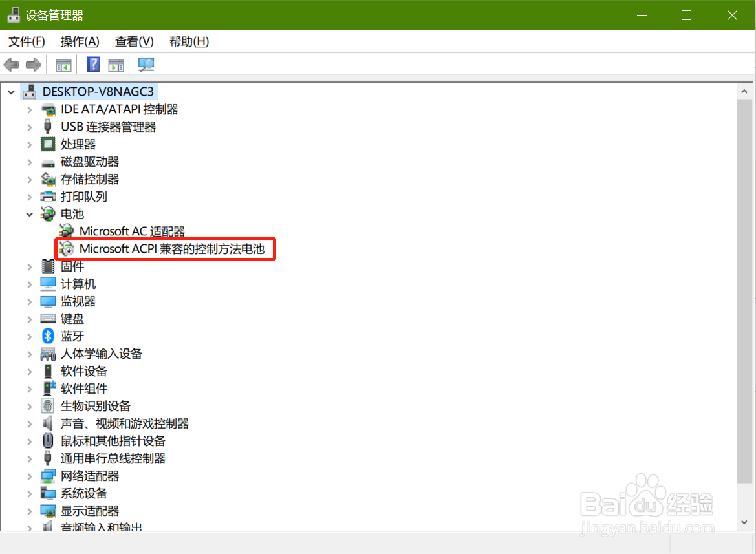Viewport: 756px width, 554px height.
Task: Select the 计算机 computer icon
Action: tap(49, 284)
